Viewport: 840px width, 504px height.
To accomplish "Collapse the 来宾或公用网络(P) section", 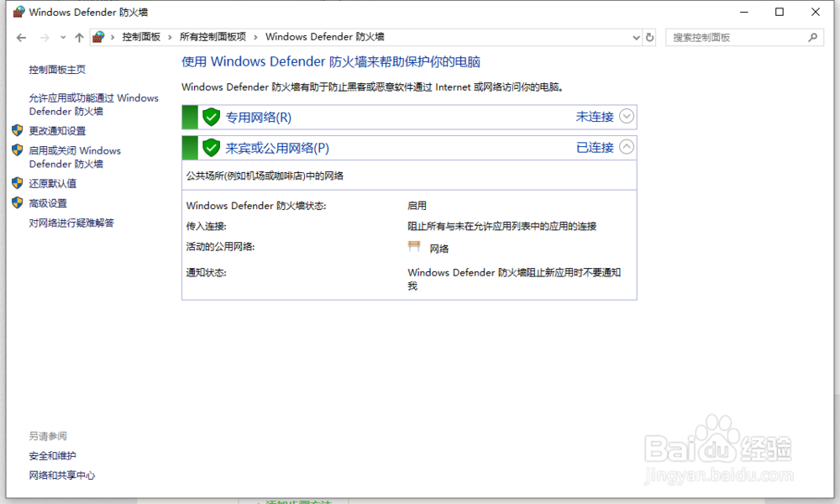I will point(625,146).
